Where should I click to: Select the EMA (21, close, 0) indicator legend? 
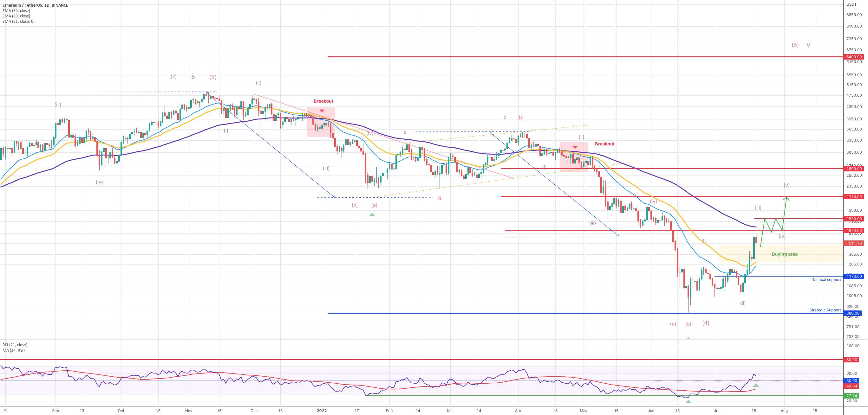click(18, 21)
